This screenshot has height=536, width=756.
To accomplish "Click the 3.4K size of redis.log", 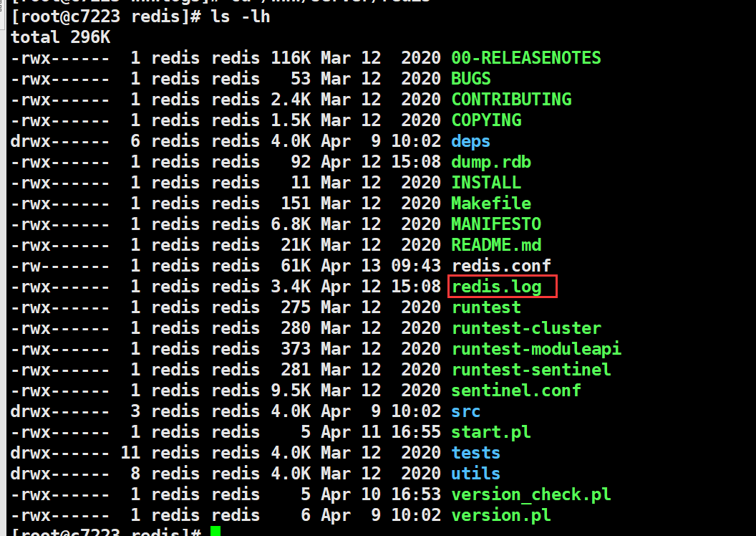I will click(291, 287).
